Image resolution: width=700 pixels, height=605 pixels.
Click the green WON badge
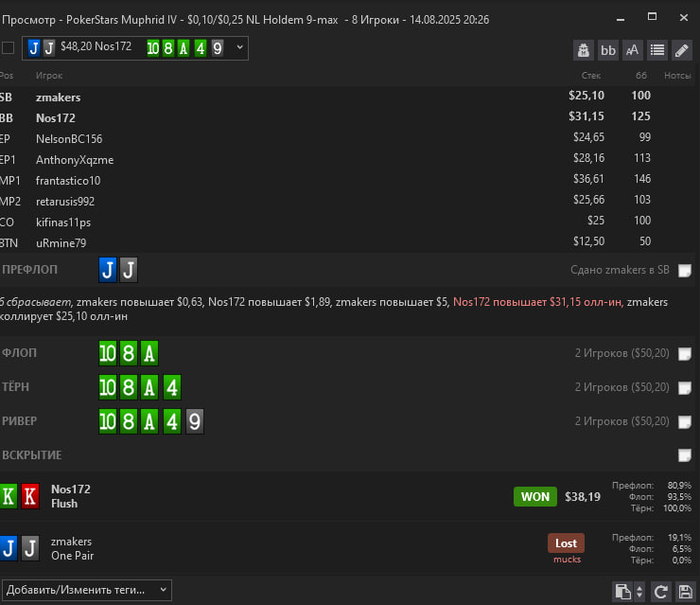point(535,497)
